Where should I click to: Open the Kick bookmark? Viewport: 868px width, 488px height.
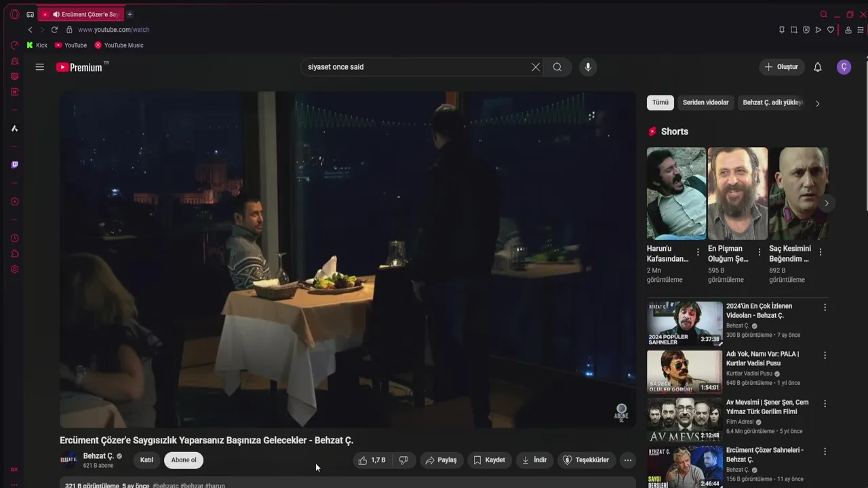pos(37,45)
